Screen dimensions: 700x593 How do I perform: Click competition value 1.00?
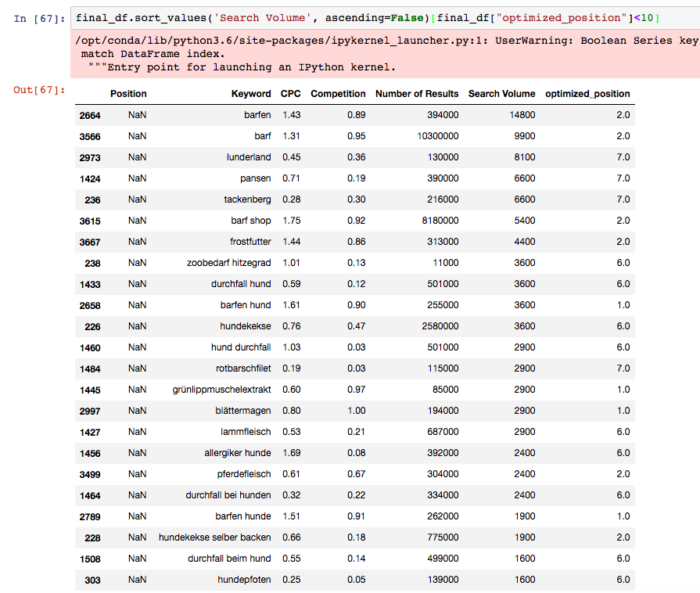tap(356, 411)
